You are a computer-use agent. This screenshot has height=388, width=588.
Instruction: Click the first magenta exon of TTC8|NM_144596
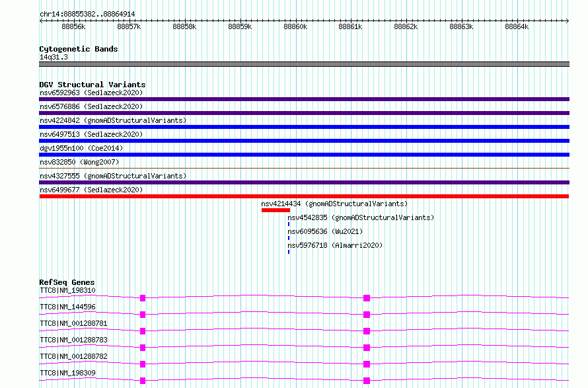coord(143,315)
